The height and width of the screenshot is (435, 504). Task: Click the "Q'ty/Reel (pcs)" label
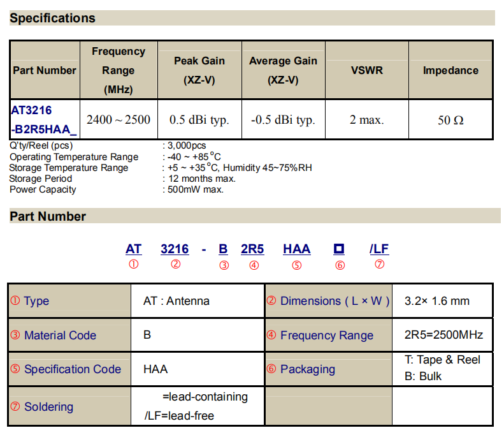pyautogui.click(x=41, y=145)
